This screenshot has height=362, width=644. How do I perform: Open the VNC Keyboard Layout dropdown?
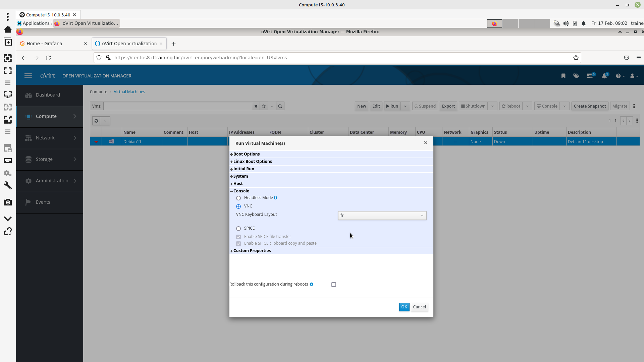(x=382, y=216)
